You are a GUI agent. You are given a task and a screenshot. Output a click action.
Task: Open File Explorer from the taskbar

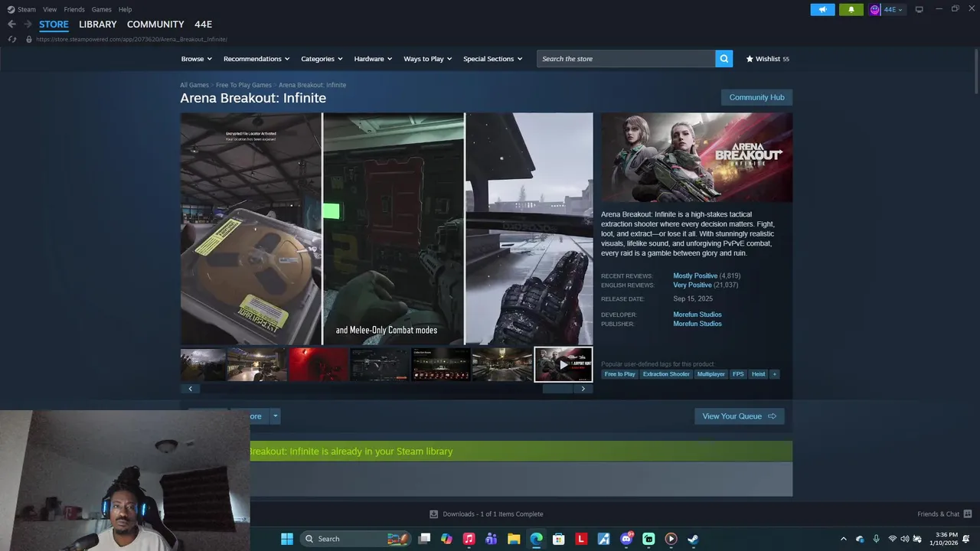pyautogui.click(x=514, y=539)
